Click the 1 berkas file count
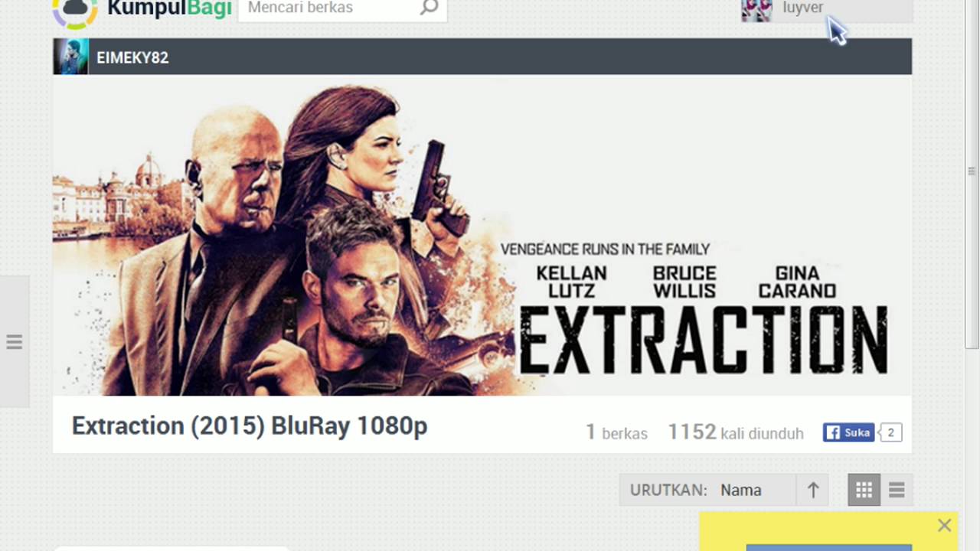 coord(616,433)
